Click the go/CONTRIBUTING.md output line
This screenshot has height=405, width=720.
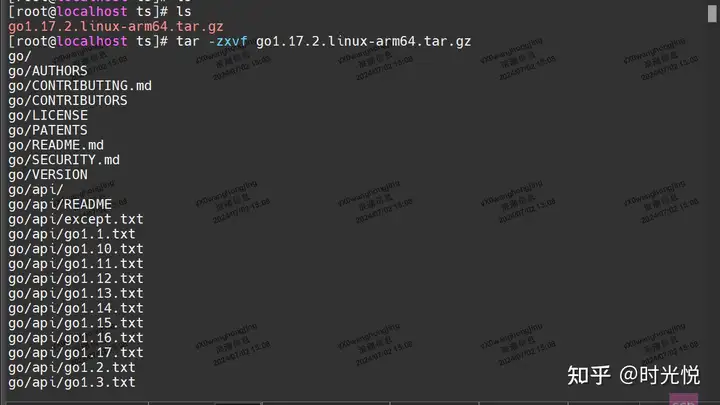tap(80, 86)
